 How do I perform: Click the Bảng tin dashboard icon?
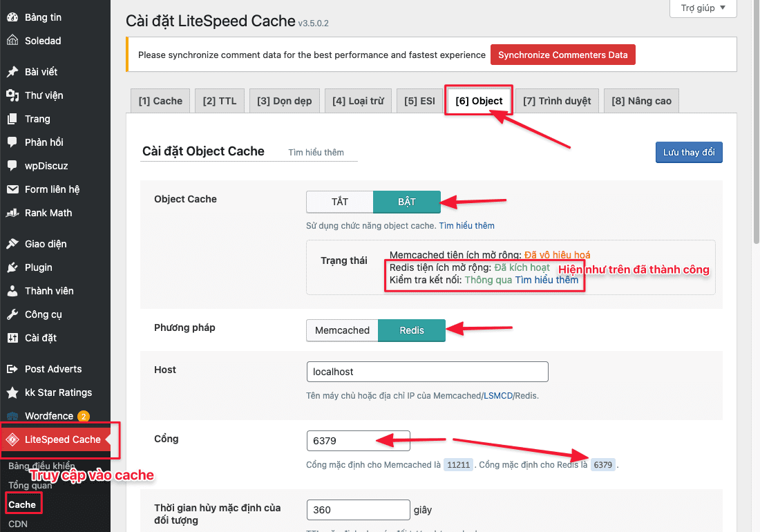point(12,17)
